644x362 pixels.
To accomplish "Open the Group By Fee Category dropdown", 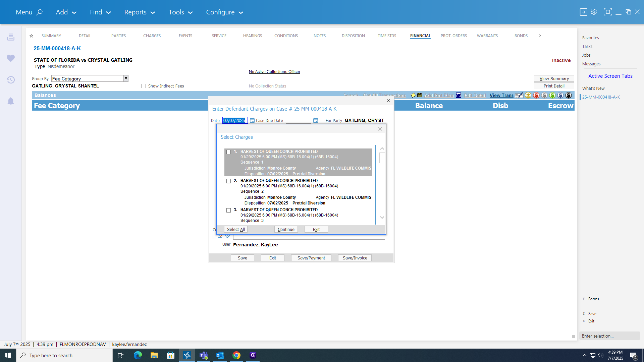I will coord(126,78).
